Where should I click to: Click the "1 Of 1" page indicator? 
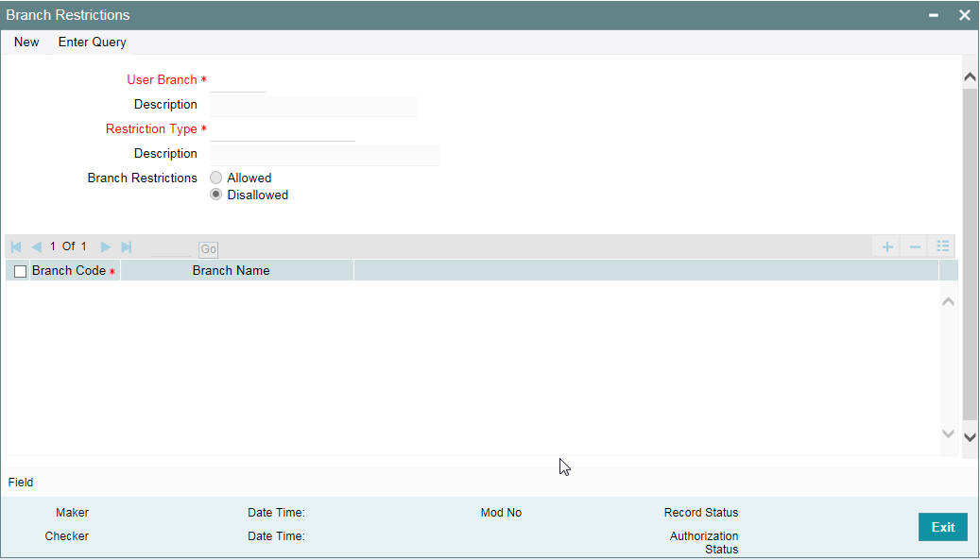68,246
